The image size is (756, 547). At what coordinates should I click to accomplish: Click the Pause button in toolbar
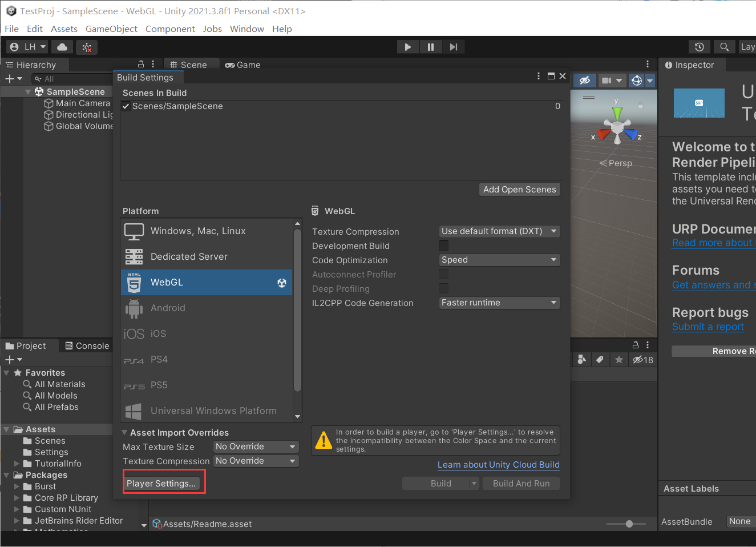[431, 47]
